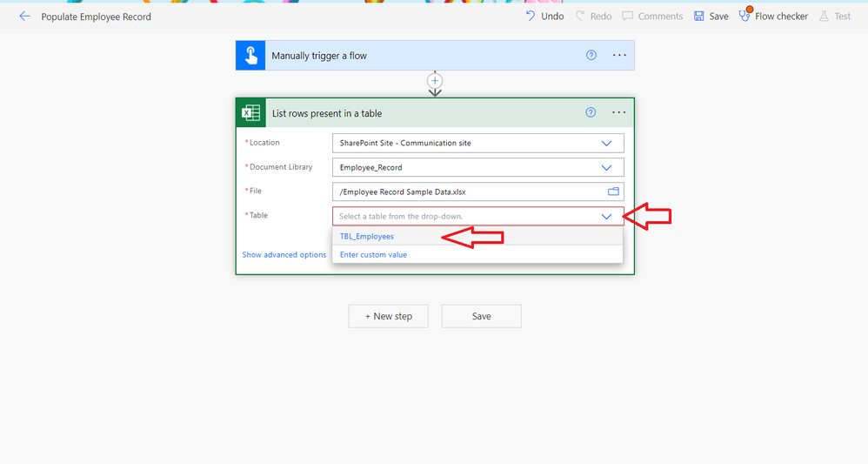The height and width of the screenshot is (464, 868).
Task: Open the Manually trigger a flow ellipsis menu
Action: 619,55
